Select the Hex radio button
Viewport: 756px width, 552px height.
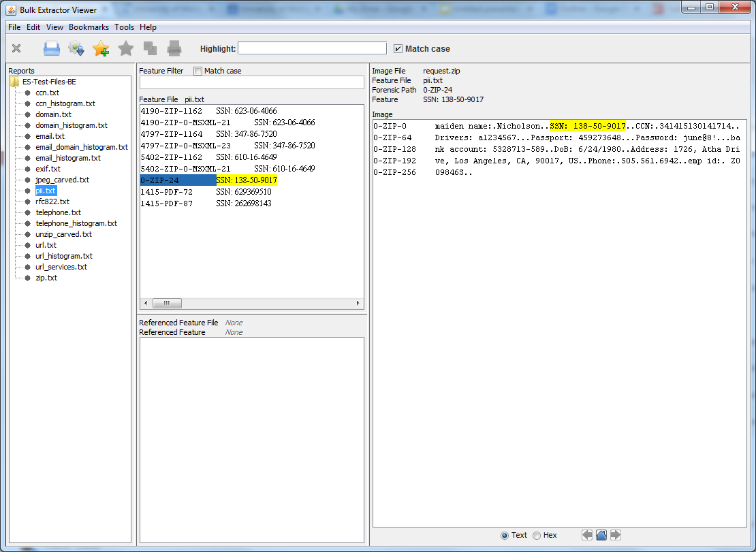537,536
